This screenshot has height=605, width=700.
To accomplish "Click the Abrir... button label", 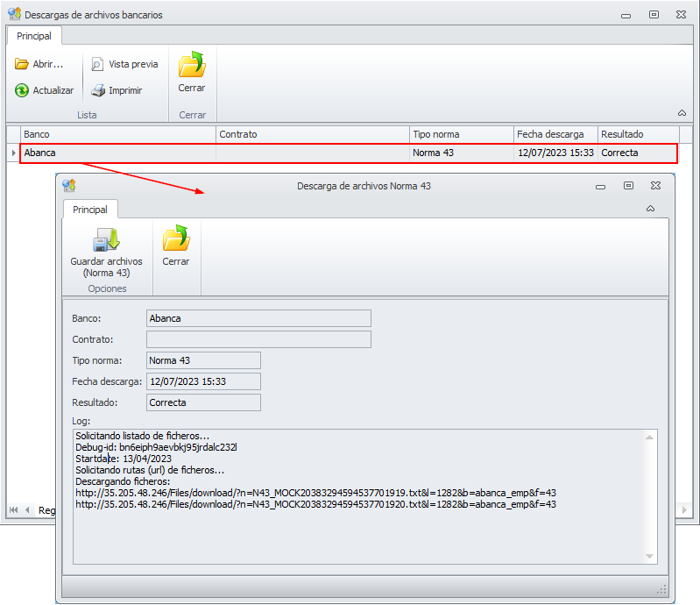I will tap(48, 64).
